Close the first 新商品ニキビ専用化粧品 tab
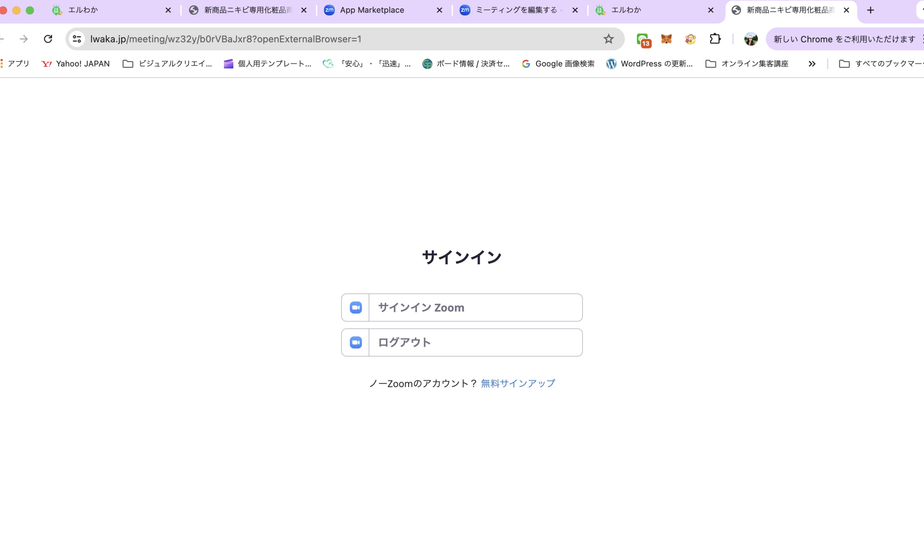 click(304, 10)
